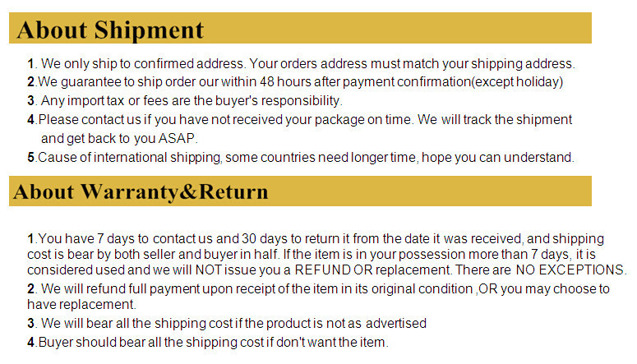637x364 pixels.
Task: Click the number 5 in the shipment list
Action: (x=31, y=157)
